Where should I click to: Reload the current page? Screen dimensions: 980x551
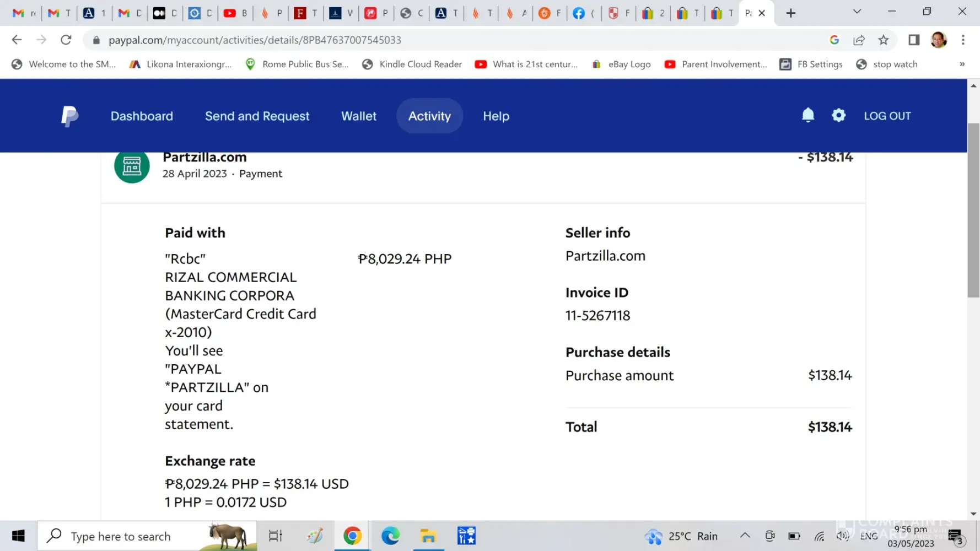[66, 40]
